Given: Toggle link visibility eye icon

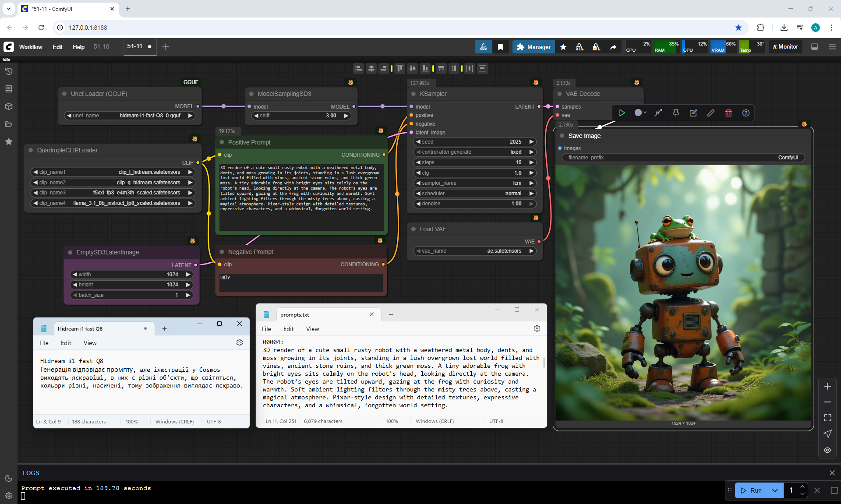Looking at the screenshot, I should [x=827, y=450].
